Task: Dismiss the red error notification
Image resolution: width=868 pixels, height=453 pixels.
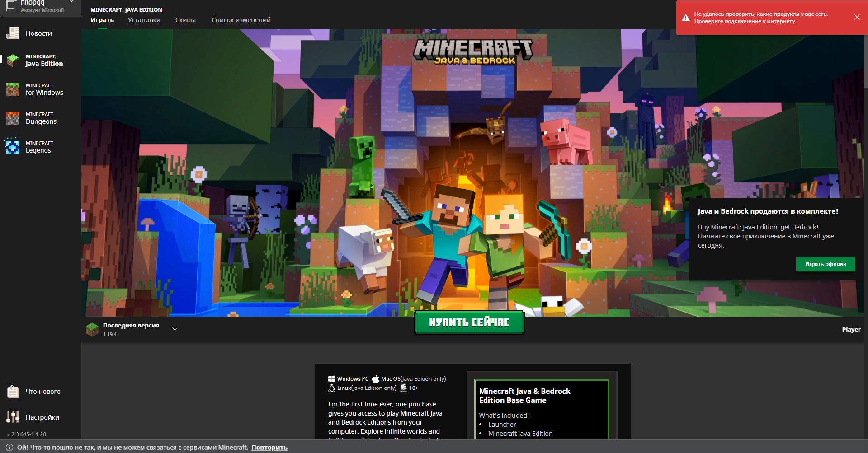Action: tap(857, 17)
